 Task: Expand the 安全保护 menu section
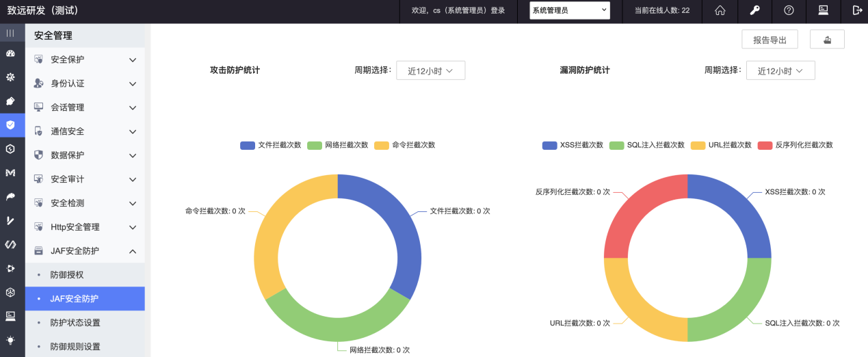[85, 59]
